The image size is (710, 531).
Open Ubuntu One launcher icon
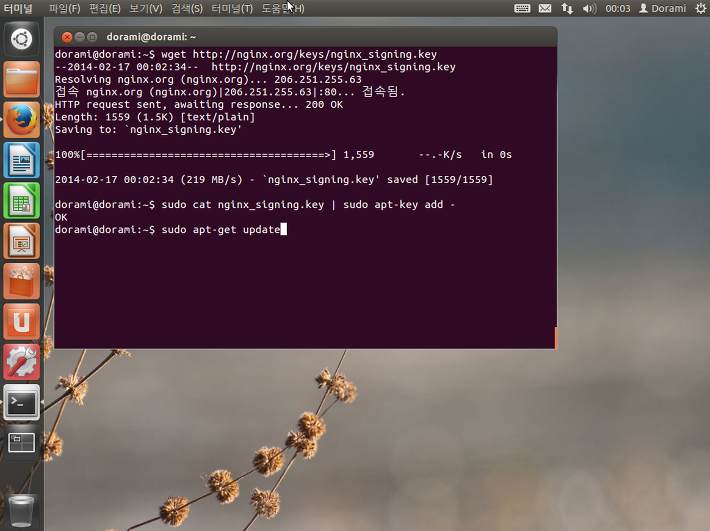[x=21, y=322]
